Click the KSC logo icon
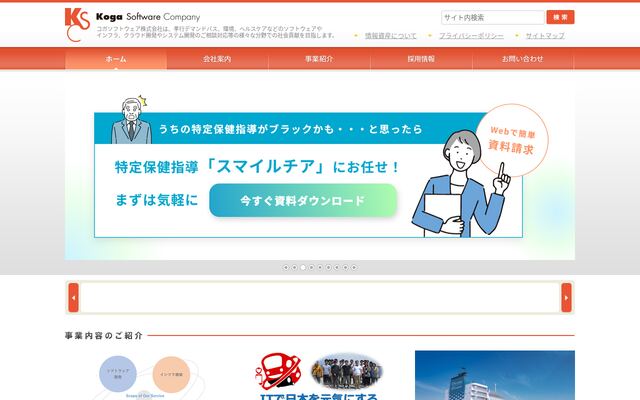This screenshot has width=640, height=400. [x=77, y=25]
